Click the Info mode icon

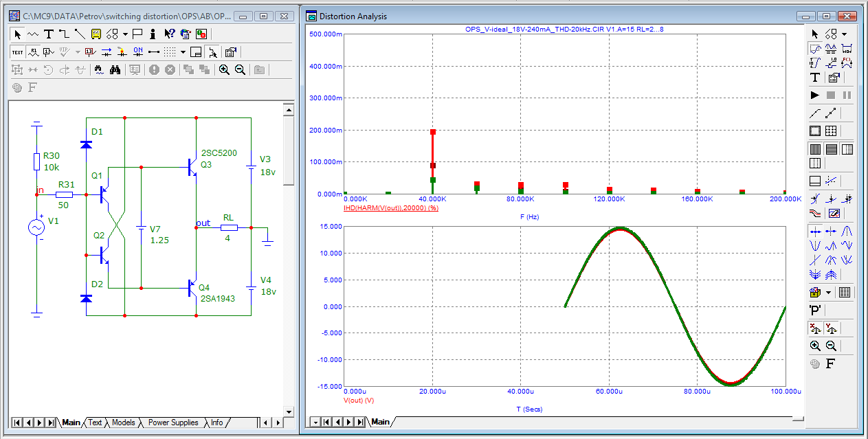point(153,34)
